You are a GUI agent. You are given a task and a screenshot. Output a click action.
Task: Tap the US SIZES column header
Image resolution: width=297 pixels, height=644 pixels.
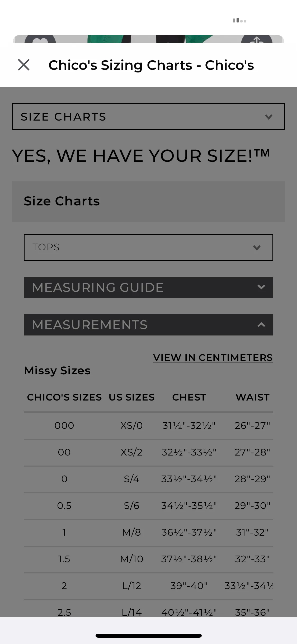pos(131,397)
